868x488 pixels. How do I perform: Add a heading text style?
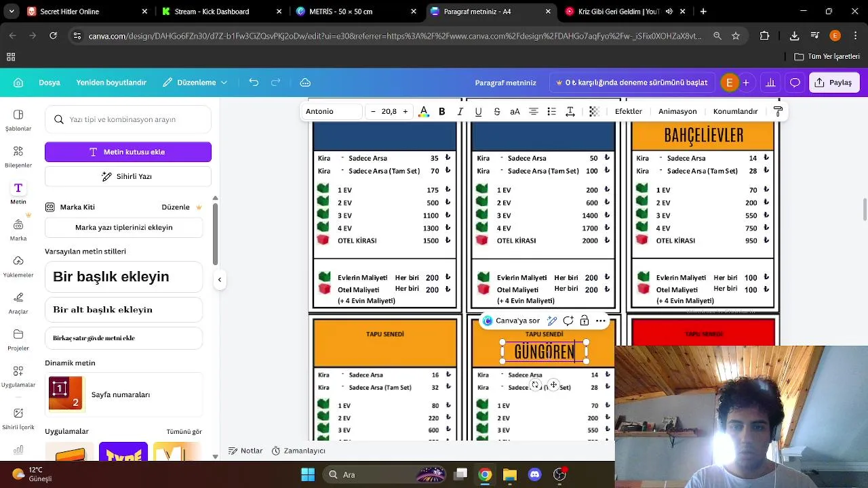pos(124,277)
